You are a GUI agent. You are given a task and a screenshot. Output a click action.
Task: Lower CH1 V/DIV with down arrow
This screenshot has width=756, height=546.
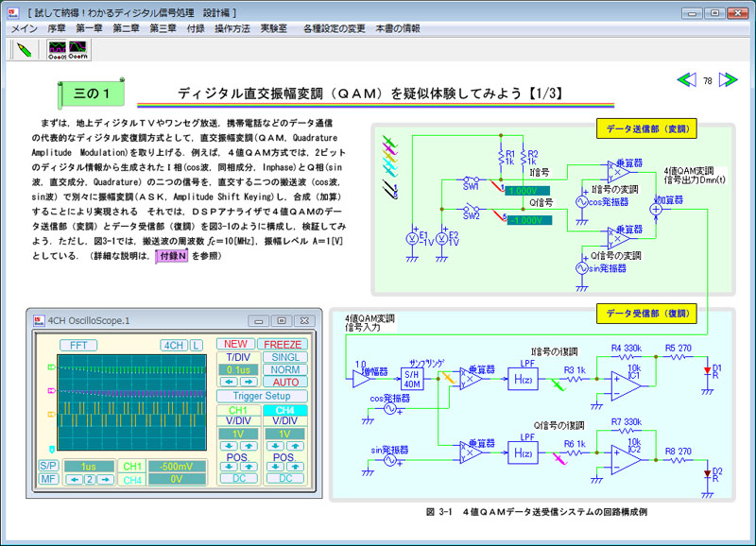229,446
